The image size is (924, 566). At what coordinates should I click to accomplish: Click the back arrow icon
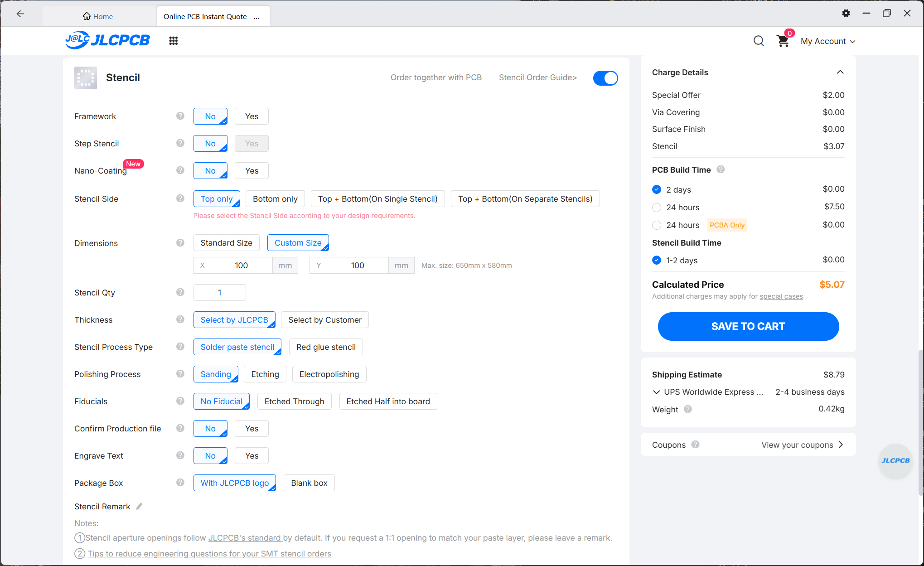[x=20, y=14]
